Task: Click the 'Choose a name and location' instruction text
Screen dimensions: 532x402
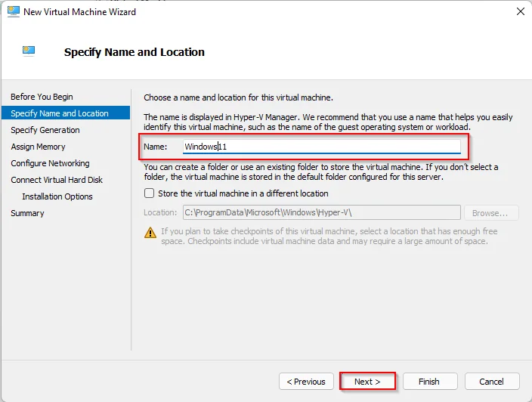Action: click(238, 97)
